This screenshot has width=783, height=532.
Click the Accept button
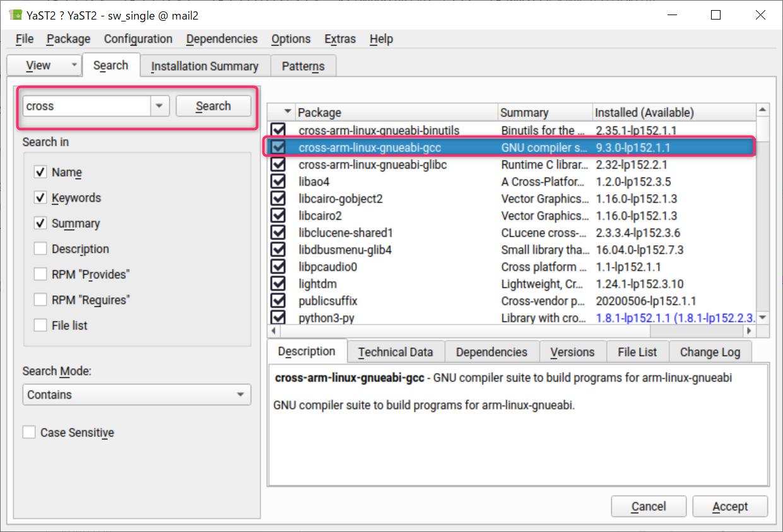[x=730, y=506]
